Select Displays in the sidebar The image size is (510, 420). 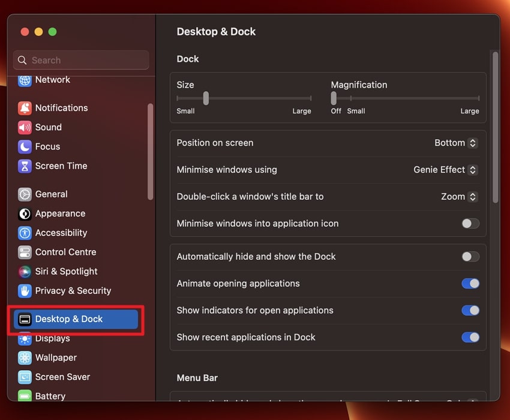(25, 338)
